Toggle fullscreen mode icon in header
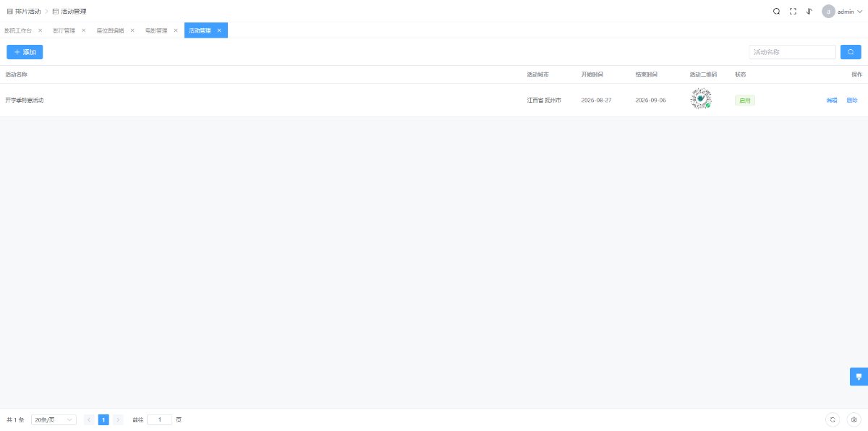Screen dimensions: 868x431 pyautogui.click(x=793, y=11)
